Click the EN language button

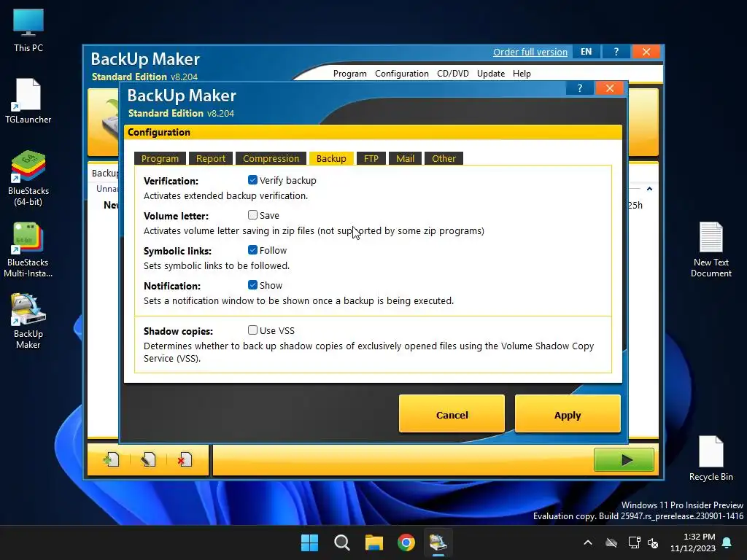(586, 52)
